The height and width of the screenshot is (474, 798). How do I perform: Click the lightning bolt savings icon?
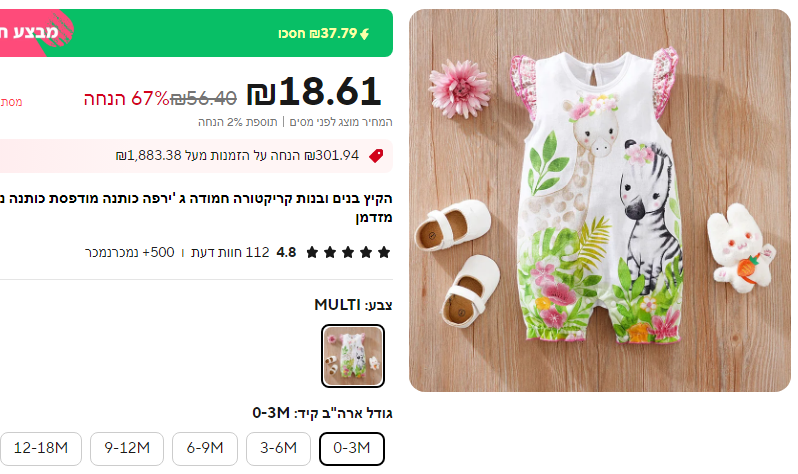[364, 34]
